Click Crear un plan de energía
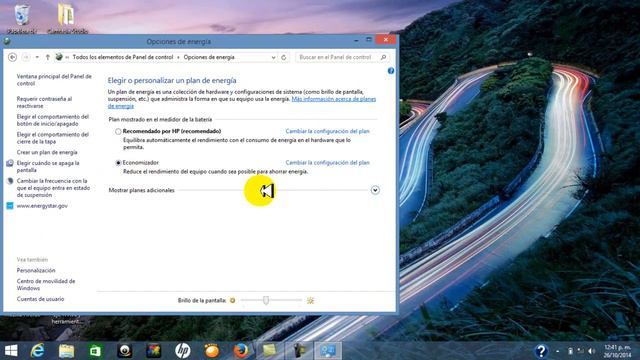 [47, 152]
